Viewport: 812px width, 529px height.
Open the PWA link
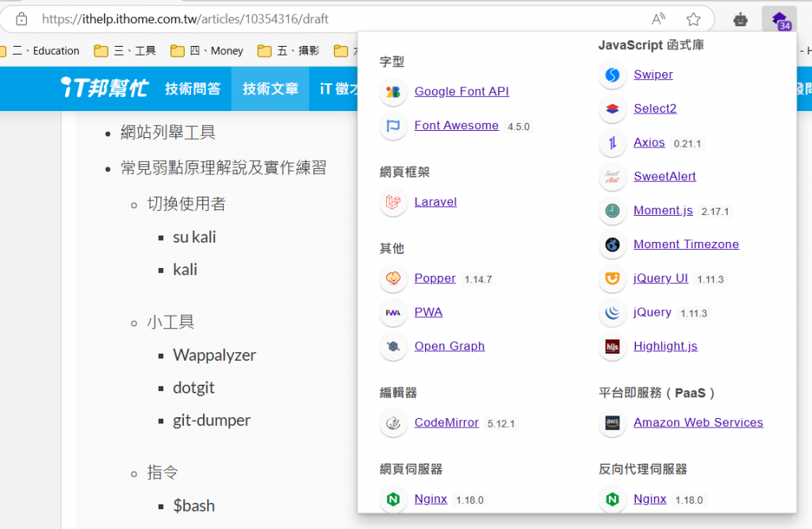[x=428, y=312]
